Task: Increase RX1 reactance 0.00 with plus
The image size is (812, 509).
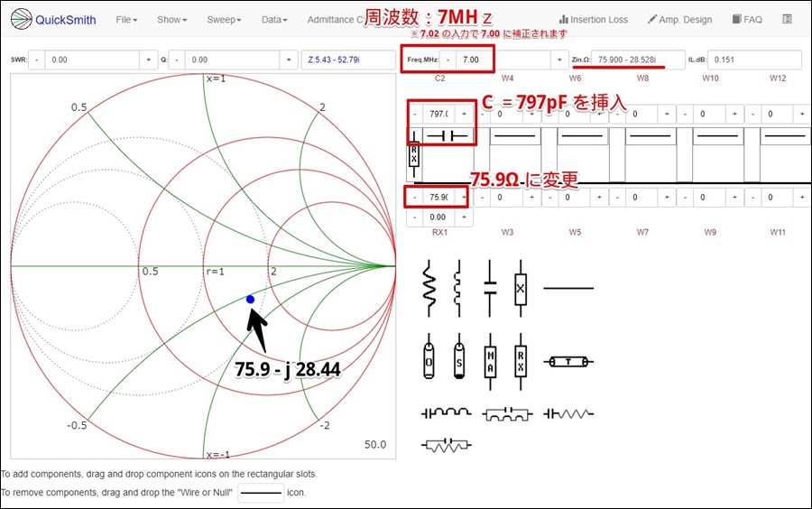Action: tap(464, 217)
